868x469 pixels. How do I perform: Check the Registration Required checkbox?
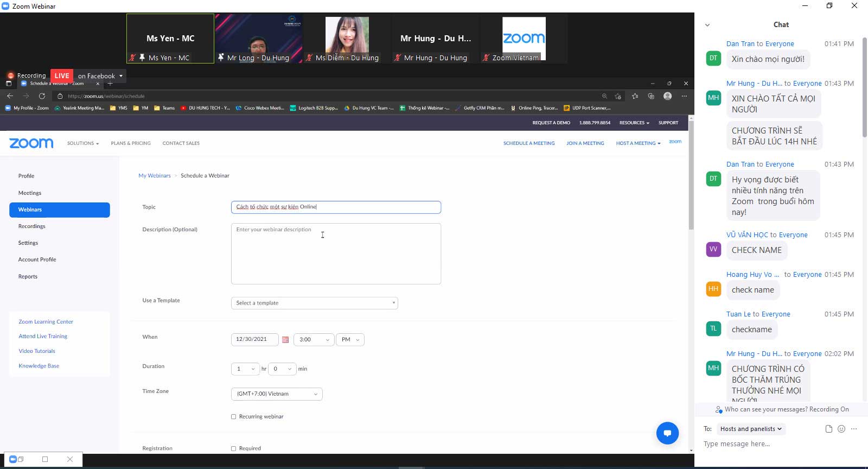(234, 449)
